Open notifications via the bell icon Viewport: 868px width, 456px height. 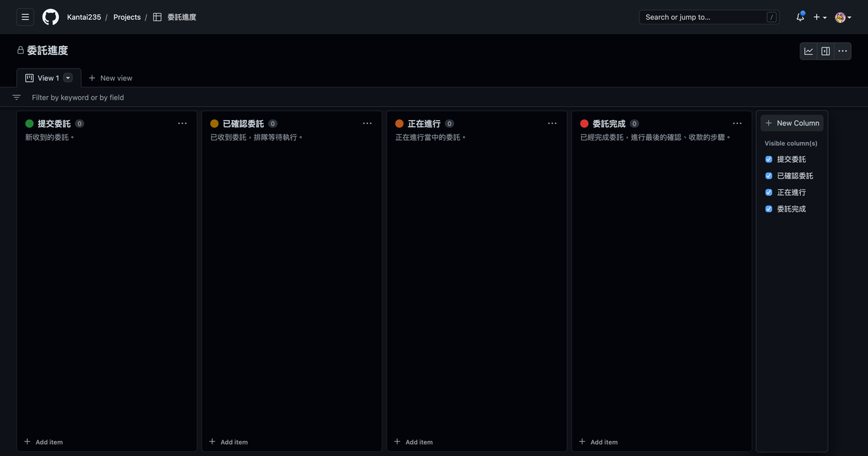(799, 16)
